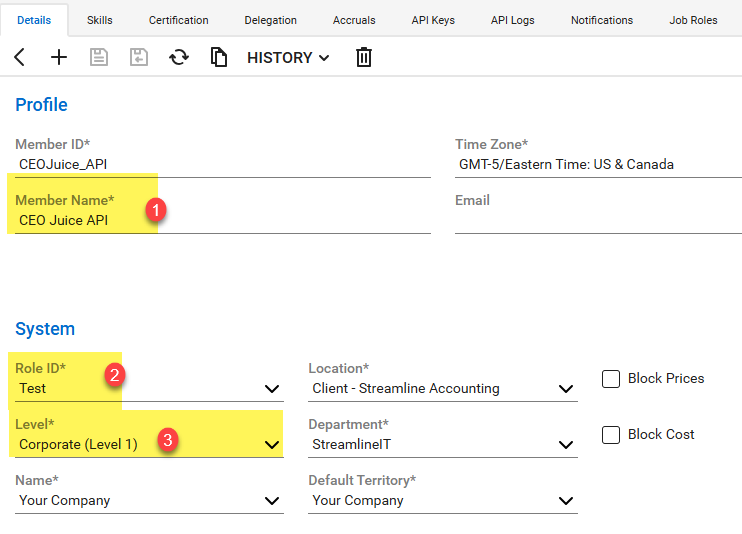Click the save and close icon
Screen dimensions: 742x534
click(139, 57)
